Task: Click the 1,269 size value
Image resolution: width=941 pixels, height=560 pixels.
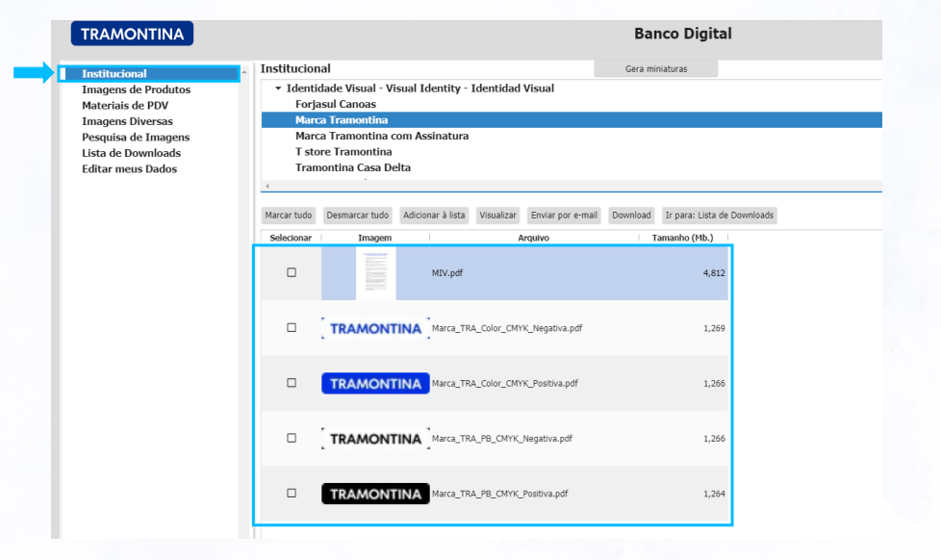Action: pos(714,328)
